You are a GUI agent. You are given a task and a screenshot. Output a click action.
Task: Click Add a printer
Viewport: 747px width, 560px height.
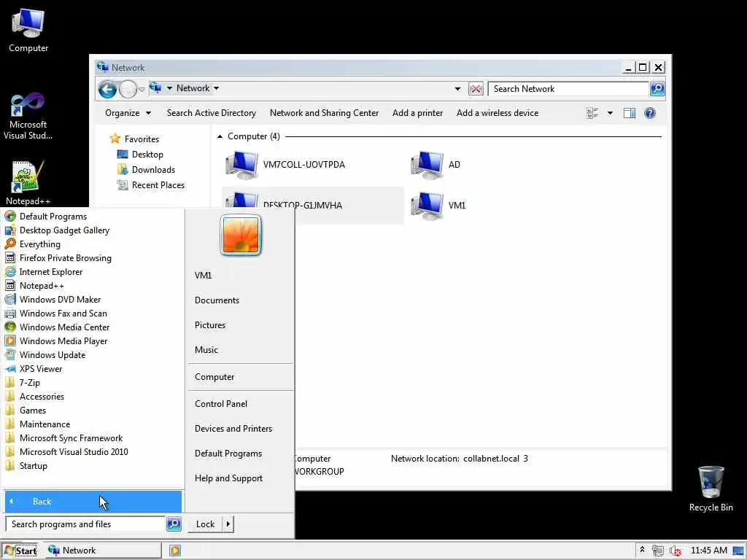417,113
